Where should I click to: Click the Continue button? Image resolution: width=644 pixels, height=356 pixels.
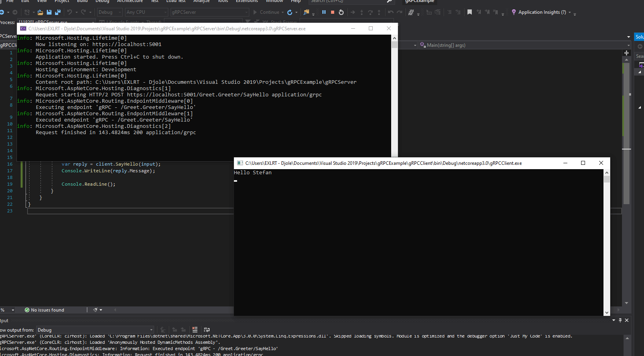(266, 12)
